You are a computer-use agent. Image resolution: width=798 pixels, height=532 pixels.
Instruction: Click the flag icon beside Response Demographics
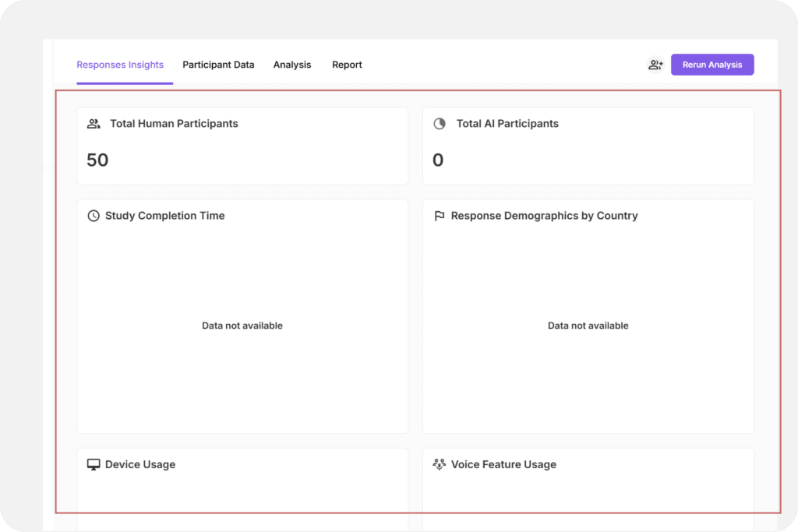tap(440, 216)
